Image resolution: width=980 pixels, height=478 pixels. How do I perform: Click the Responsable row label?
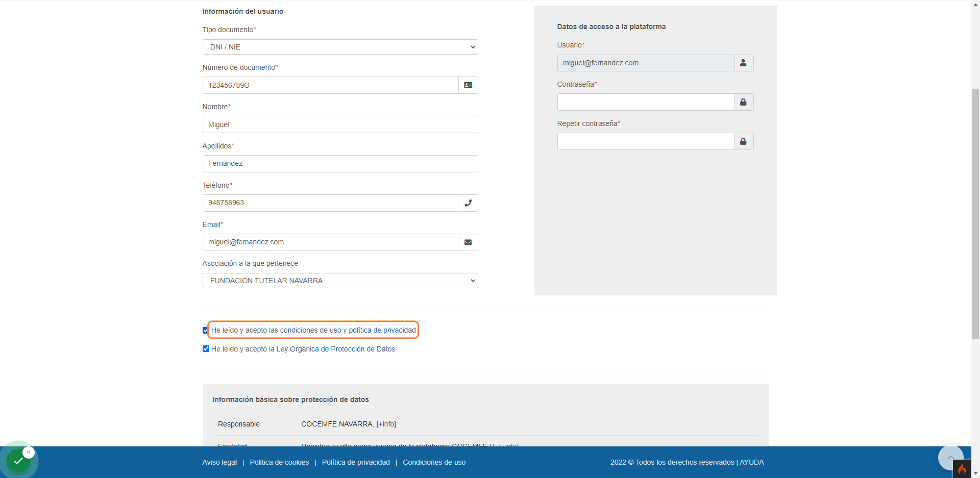pyautogui.click(x=239, y=424)
